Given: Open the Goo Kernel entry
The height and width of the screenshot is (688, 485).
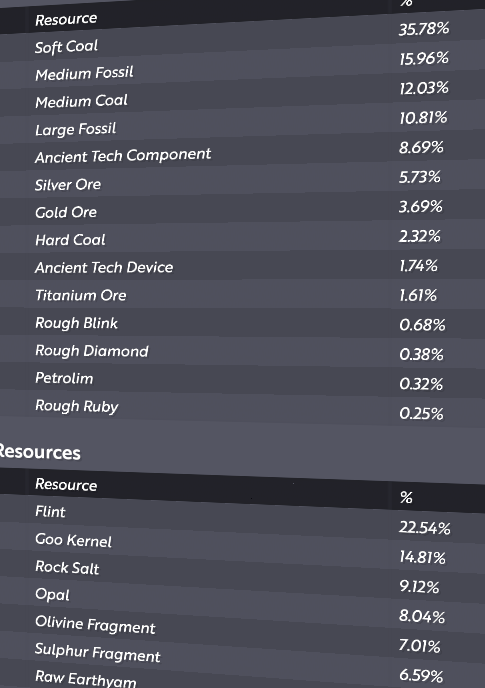Looking at the screenshot, I should tap(73, 540).
